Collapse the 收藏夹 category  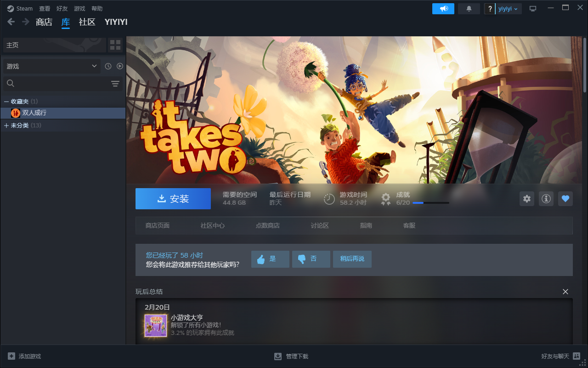pos(6,101)
